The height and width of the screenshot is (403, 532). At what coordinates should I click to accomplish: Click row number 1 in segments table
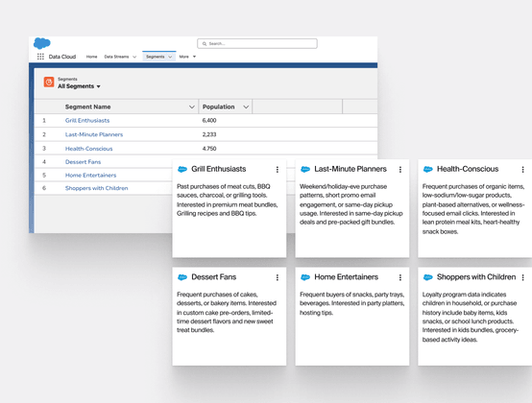44,120
